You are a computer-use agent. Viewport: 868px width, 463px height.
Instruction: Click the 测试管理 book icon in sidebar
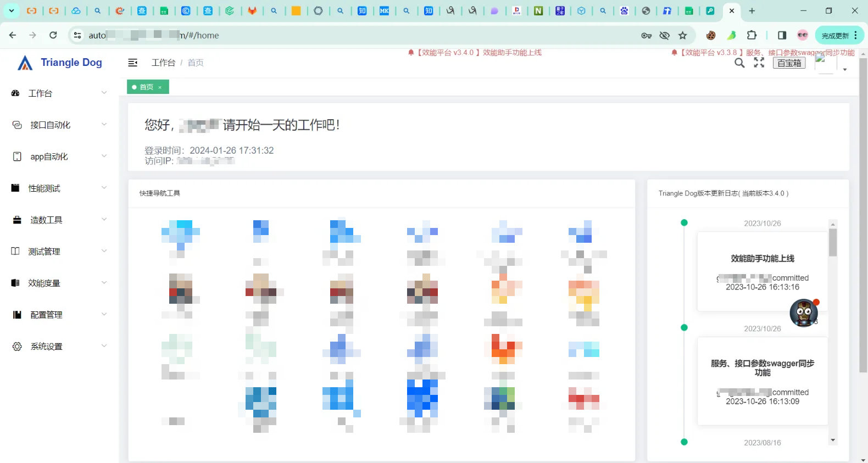point(15,252)
